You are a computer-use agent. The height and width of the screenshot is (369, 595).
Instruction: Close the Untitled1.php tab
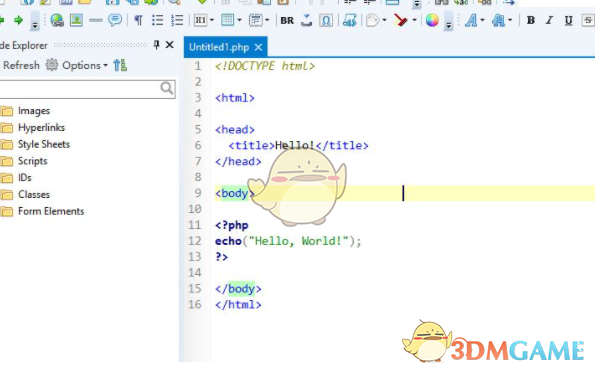pos(258,47)
